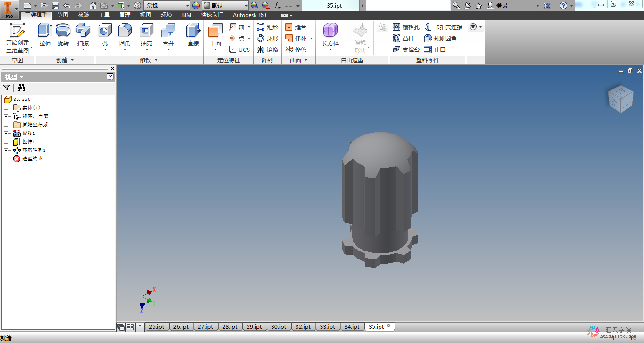Expand the 创建 panel dropdown arrow
The width and height of the screenshot is (644, 343).
tap(72, 60)
